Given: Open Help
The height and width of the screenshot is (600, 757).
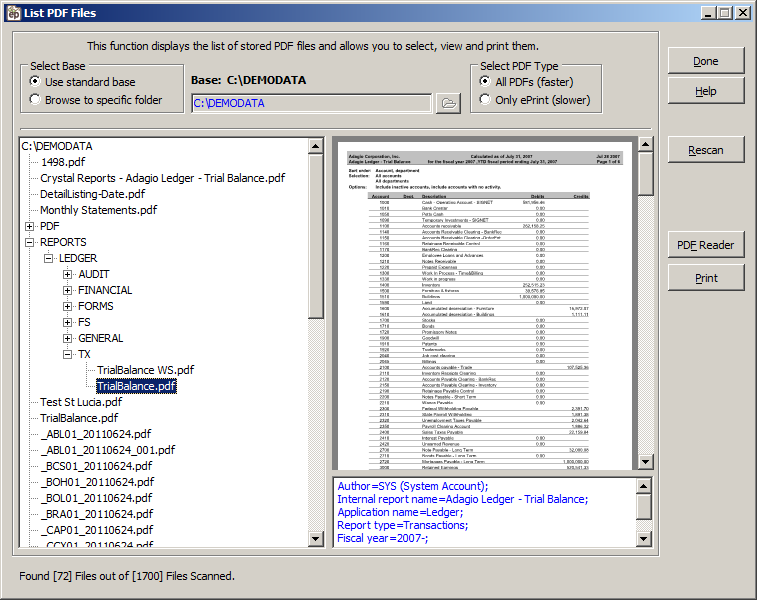Looking at the screenshot, I should tap(706, 91).
